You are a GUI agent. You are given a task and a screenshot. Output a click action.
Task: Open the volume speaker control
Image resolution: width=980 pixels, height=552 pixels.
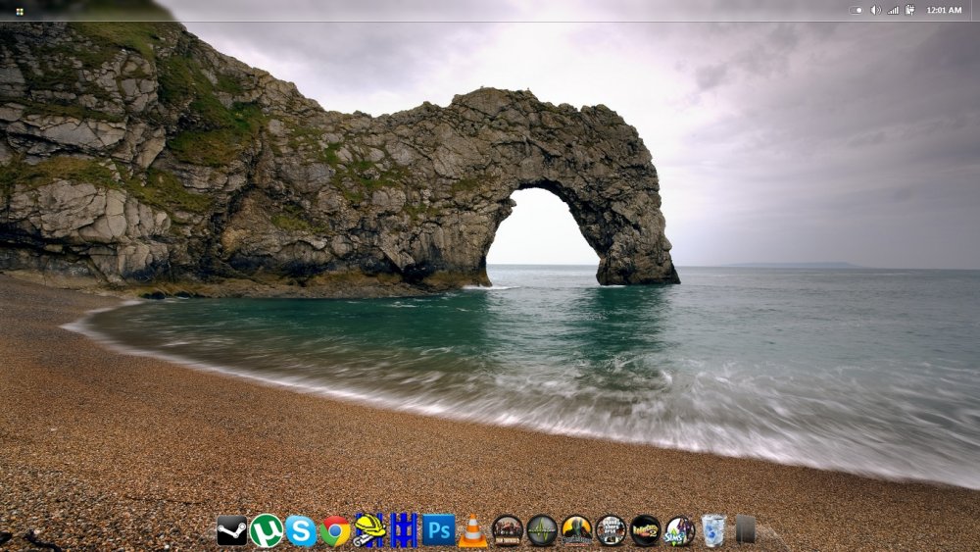875,10
